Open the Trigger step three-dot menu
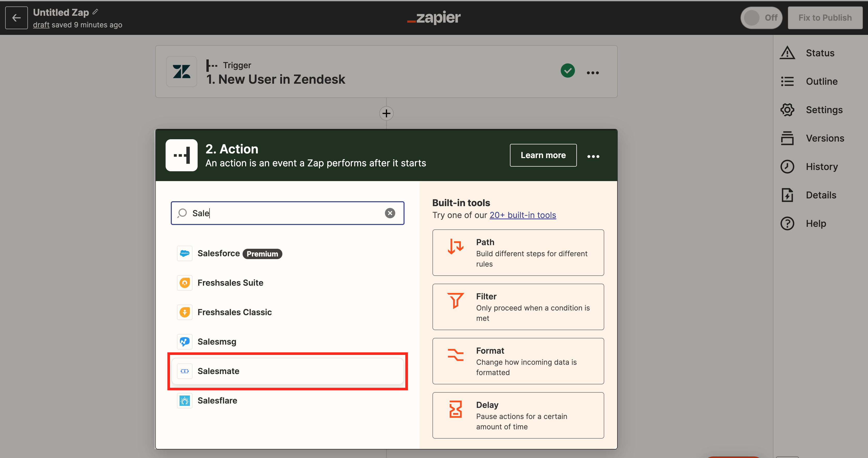Image resolution: width=868 pixels, height=458 pixels. pos(593,73)
